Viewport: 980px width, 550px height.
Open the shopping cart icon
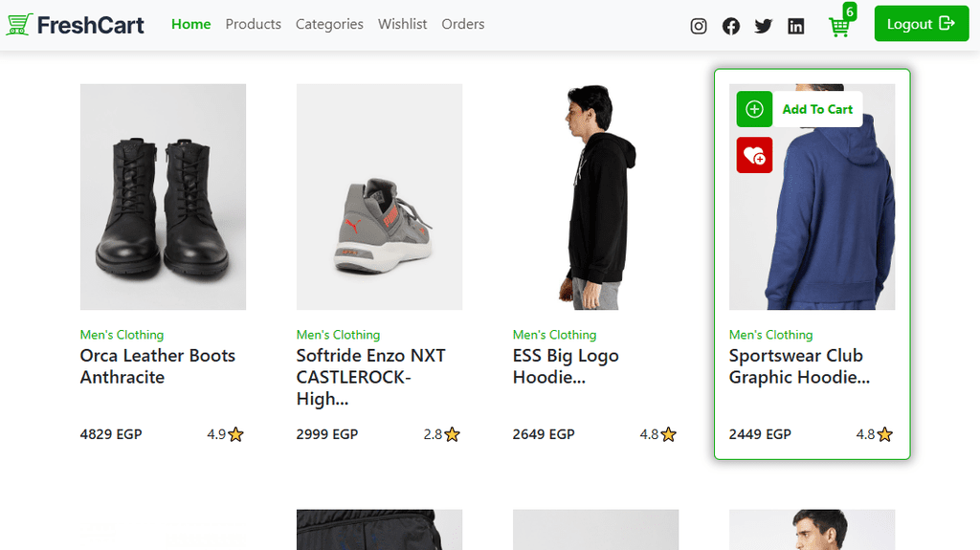click(839, 27)
